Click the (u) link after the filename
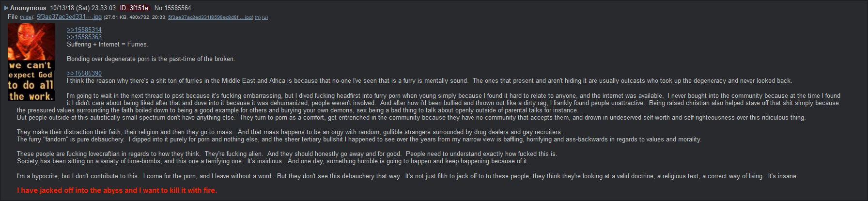868x201 pixels. [x=265, y=17]
